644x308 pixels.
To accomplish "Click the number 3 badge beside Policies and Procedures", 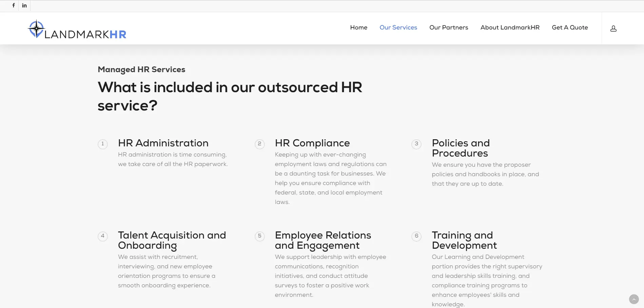I will click(416, 144).
